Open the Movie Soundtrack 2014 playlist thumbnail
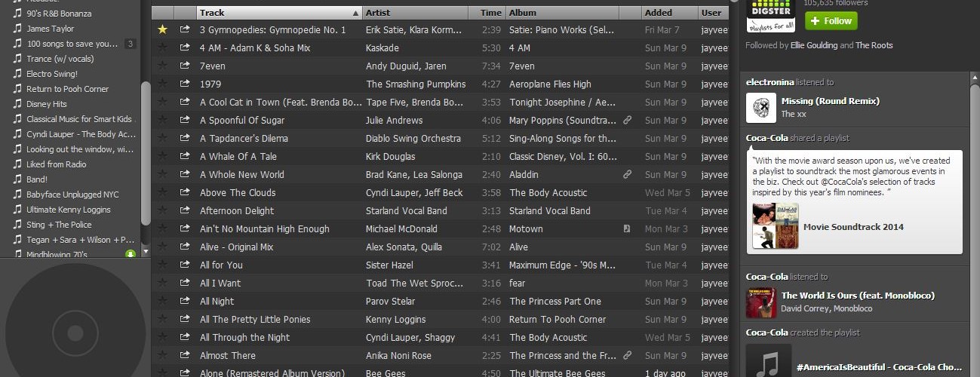 pyautogui.click(x=775, y=226)
